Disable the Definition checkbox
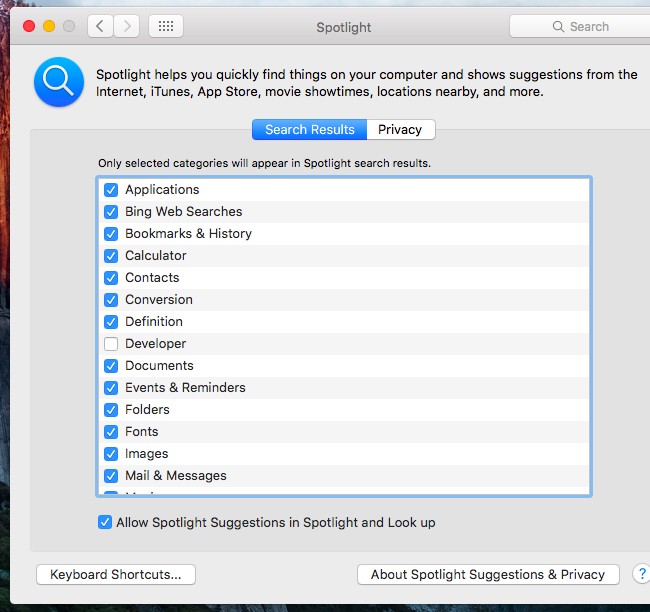 [x=111, y=322]
